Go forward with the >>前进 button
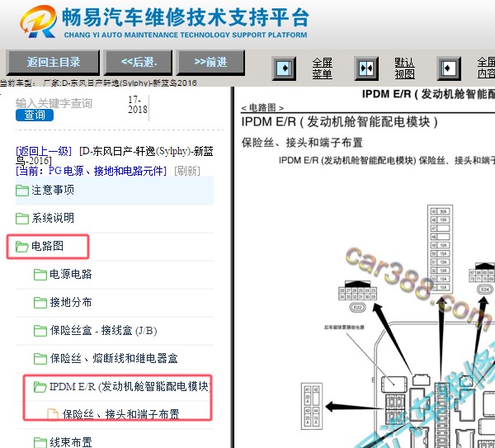Screen dimensions: 495x448 click(210, 62)
